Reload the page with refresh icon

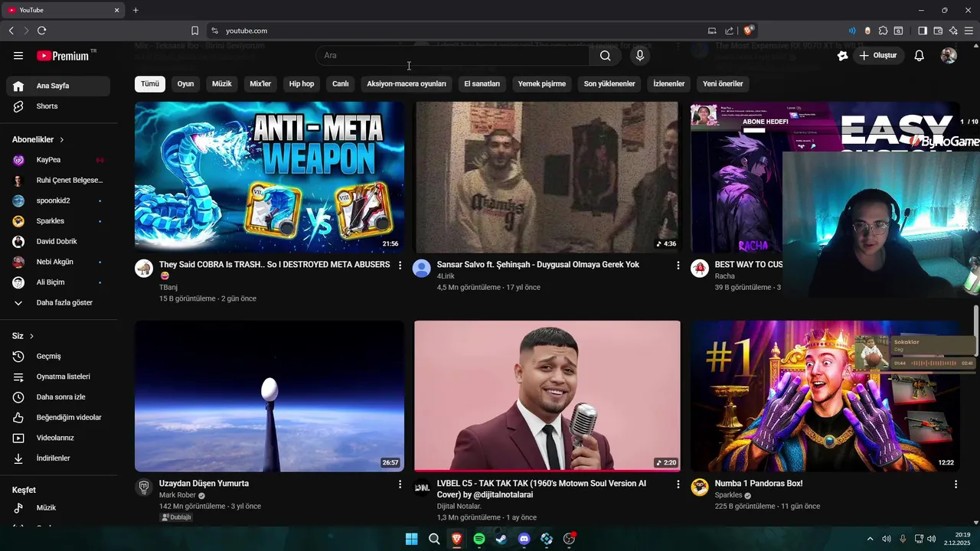41,31
